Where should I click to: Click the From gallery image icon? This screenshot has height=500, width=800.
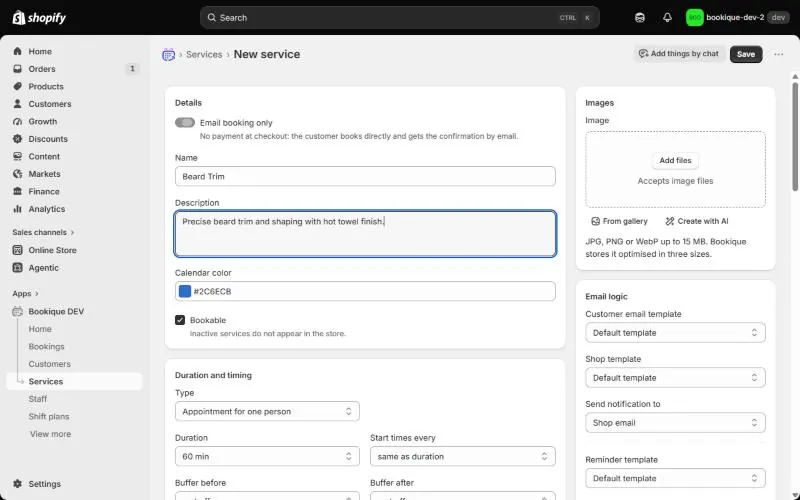[595, 221]
